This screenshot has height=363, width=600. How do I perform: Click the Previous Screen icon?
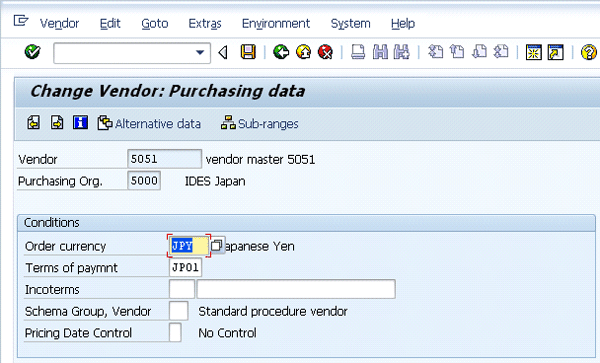(34, 123)
